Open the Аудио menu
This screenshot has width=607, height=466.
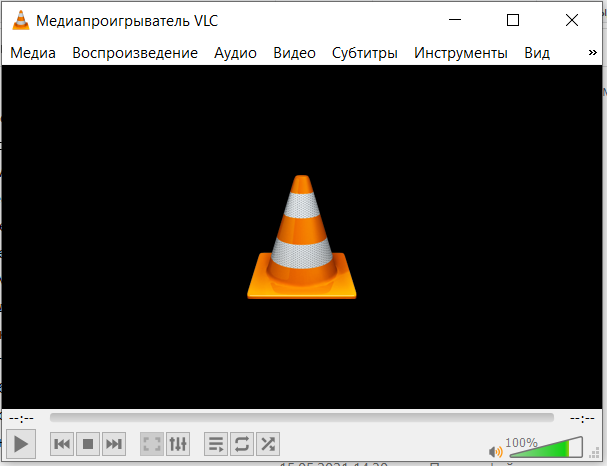[235, 53]
